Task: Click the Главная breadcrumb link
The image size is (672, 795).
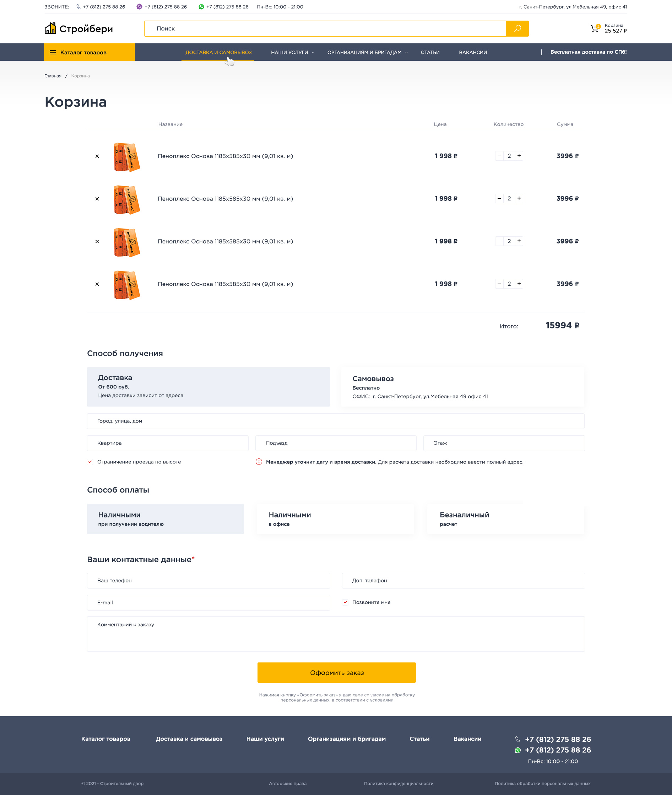Action: click(53, 76)
